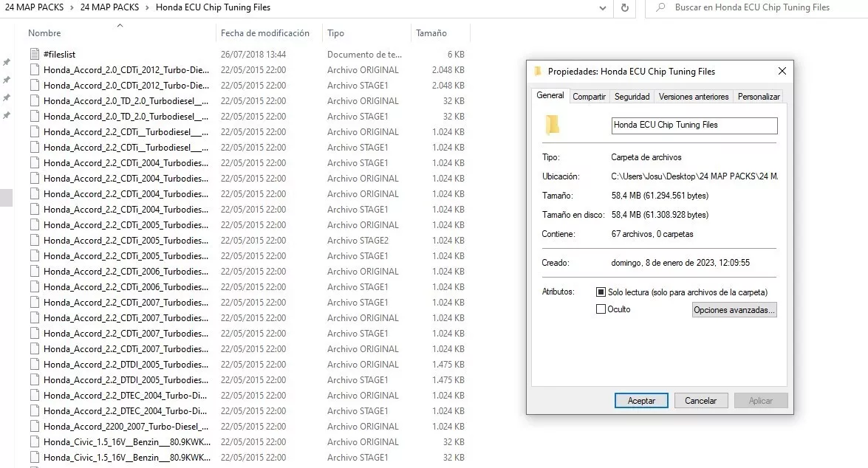The image size is (868, 468).
Task: Navigate to second 24 MAP PACKS breadcrumb
Action: pyautogui.click(x=109, y=7)
